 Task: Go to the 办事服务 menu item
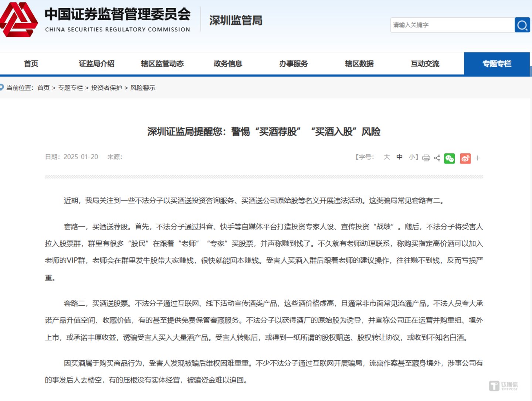click(x=294, y=64)
